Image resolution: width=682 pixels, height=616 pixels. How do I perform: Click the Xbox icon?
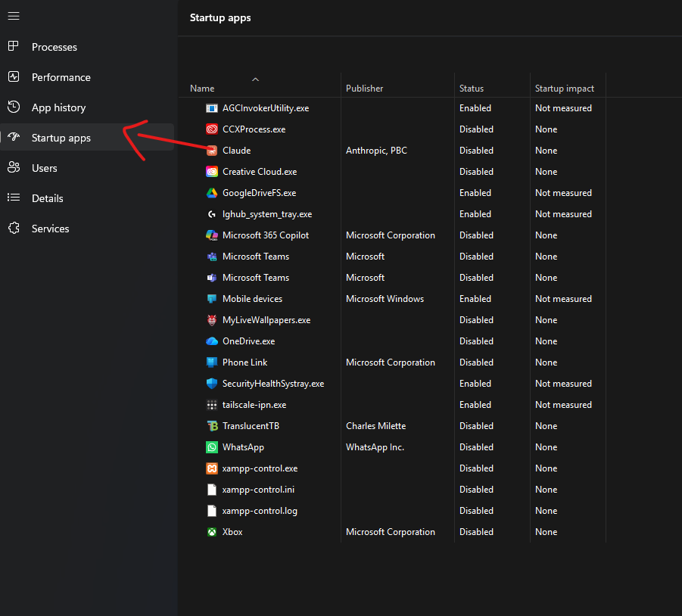[x=212, y=532]
